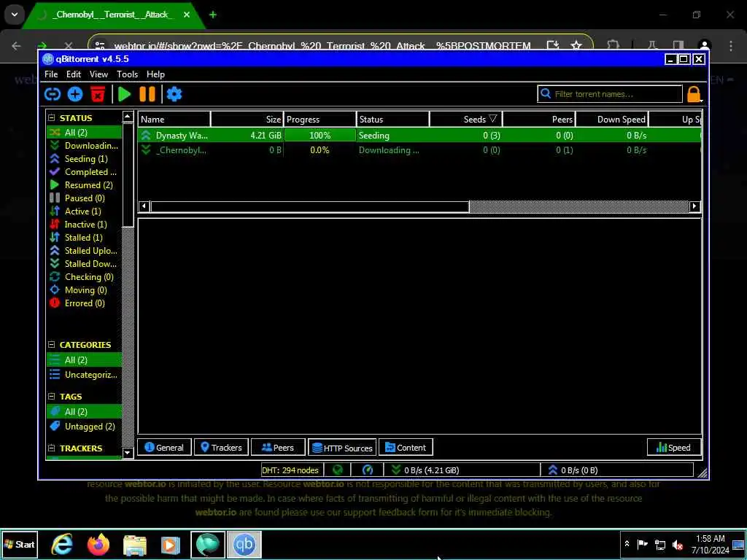Open the Help menu
The height and width of the screenshot is (560, 747).
pos(155,74)
